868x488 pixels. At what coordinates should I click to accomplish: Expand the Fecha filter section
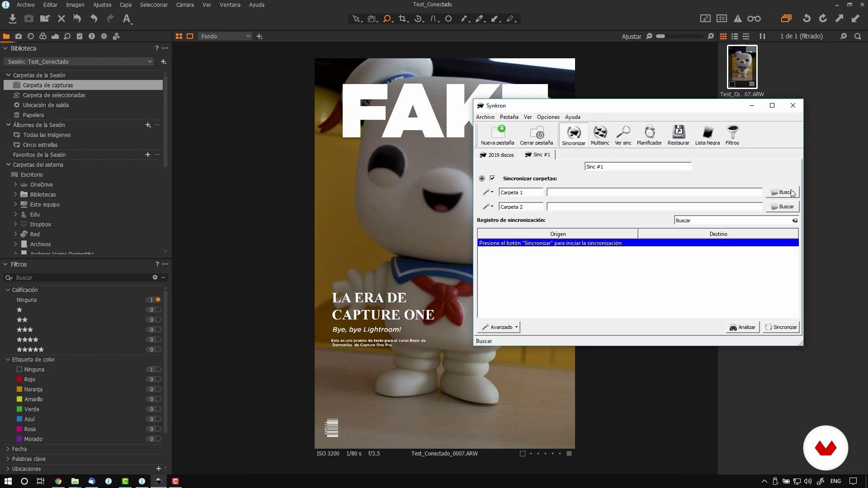pos(8,449)
